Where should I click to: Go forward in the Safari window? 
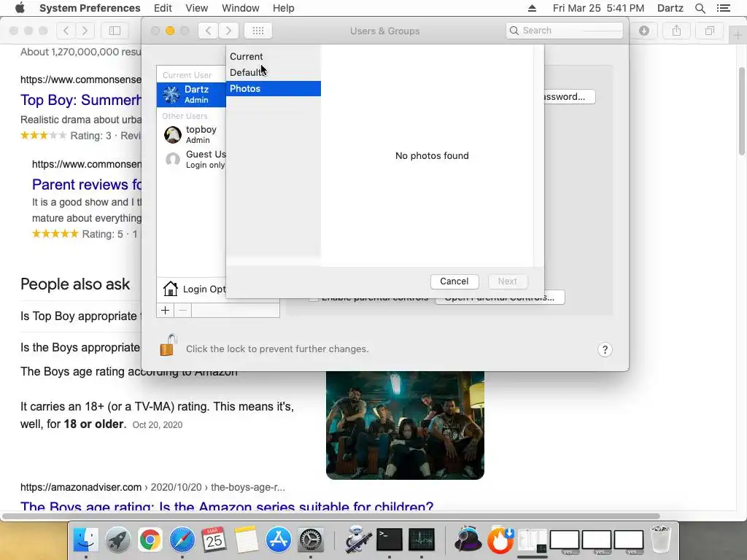pyautogui.click(x=85, y=31)
